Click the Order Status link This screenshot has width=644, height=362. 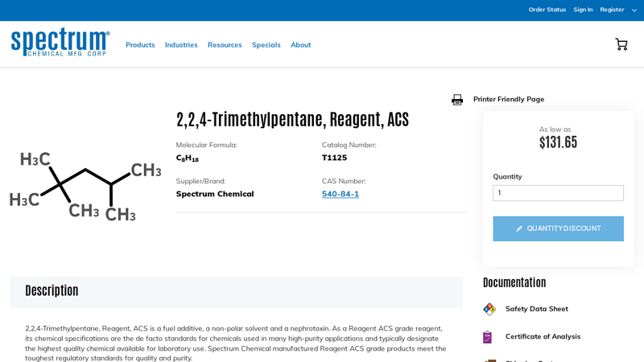pos(547,10)
